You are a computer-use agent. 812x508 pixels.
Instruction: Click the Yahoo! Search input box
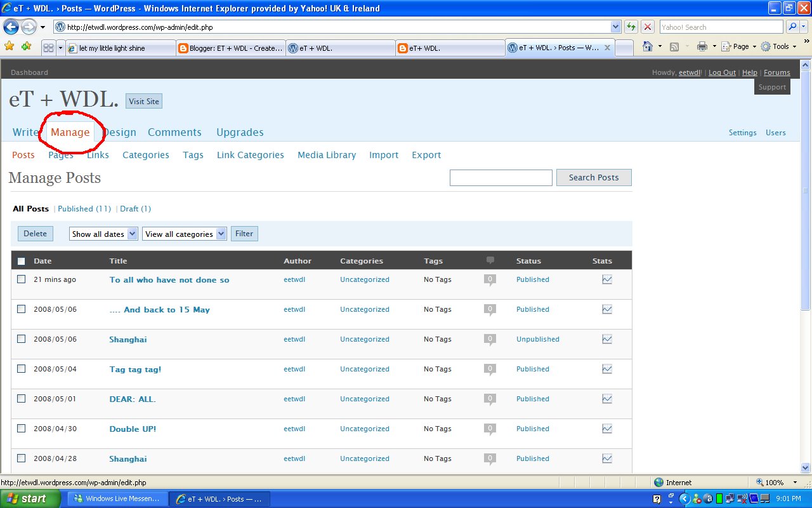(x=721, y=27)
